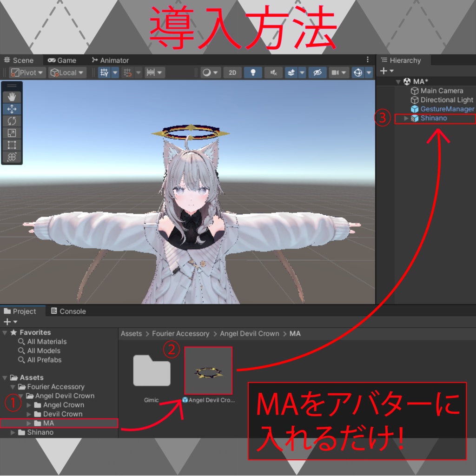Select the Transform tool

[12, 157]
